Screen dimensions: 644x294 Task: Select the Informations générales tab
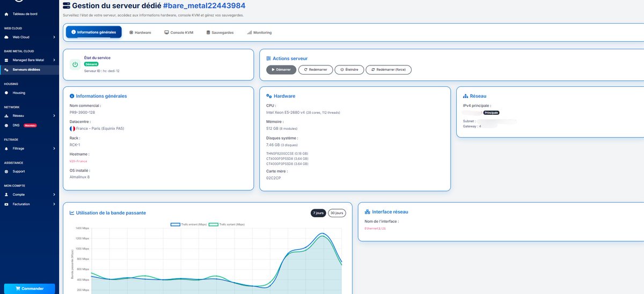point(94,32)
